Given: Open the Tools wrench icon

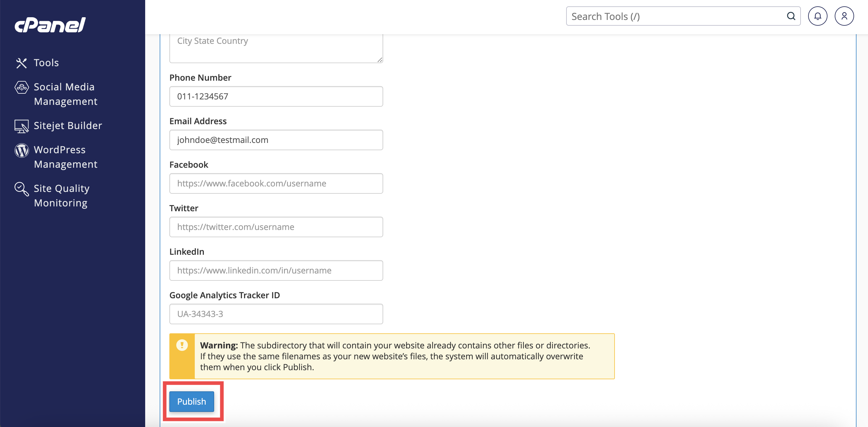Looking at the screenshot, I should coord(21,63).
